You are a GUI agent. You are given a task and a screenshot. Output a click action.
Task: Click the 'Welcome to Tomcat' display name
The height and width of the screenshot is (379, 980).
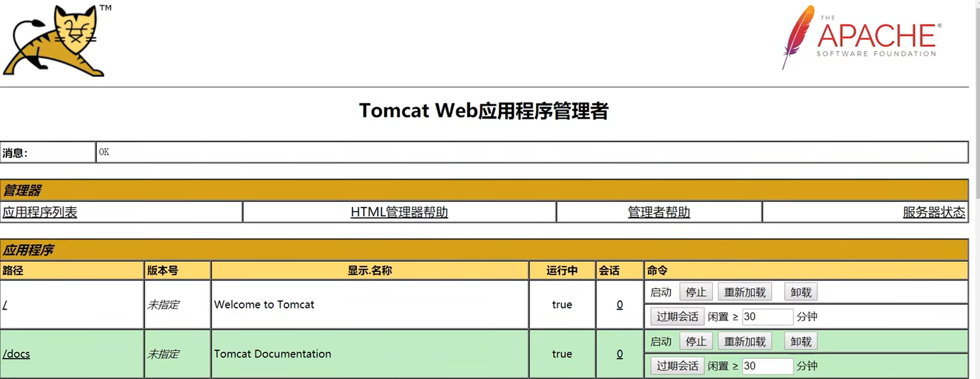click(x=264, y=305)
